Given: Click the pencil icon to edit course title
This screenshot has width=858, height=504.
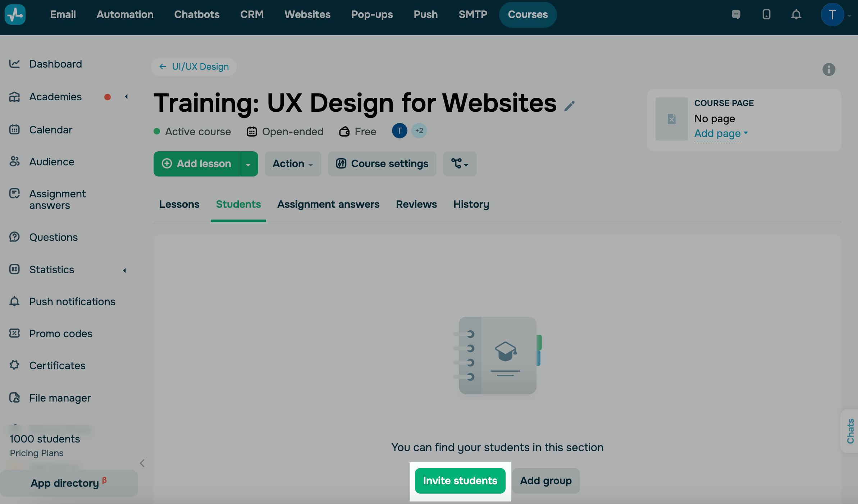Looking at the screenshot, I should point(569,106).
